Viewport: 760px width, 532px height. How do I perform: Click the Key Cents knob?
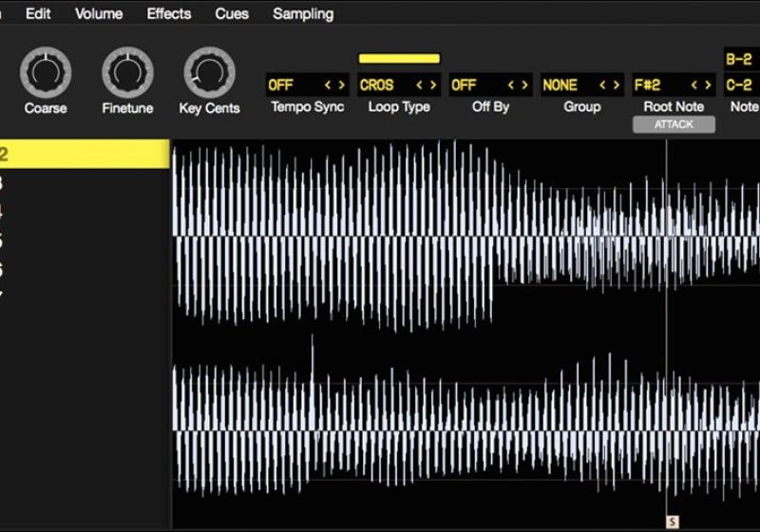[x=209, y=73]
